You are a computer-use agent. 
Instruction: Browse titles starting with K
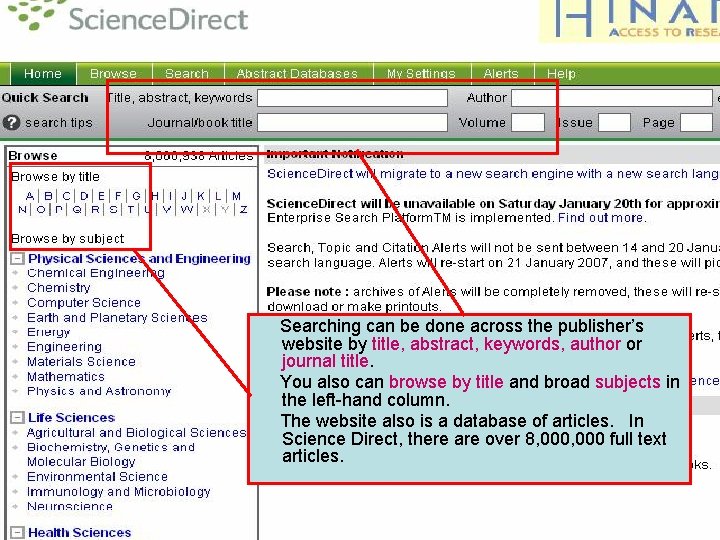click(x=201, y=196)
